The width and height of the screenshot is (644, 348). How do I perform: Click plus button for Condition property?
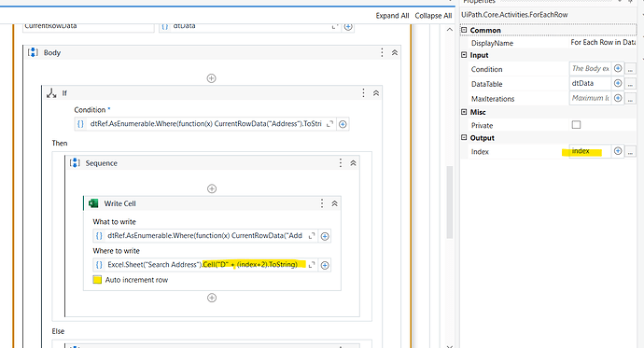[x=618, y=68]
